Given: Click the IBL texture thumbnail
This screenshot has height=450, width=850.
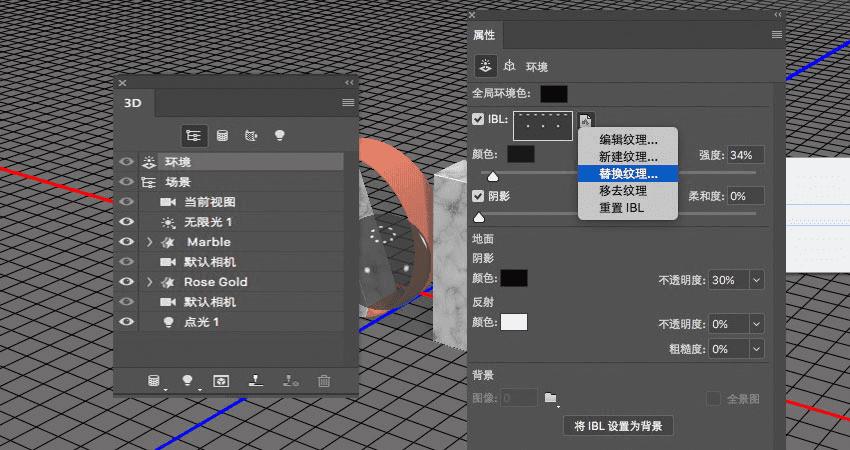Looking at the screenshot, I should tap(543, 125).
